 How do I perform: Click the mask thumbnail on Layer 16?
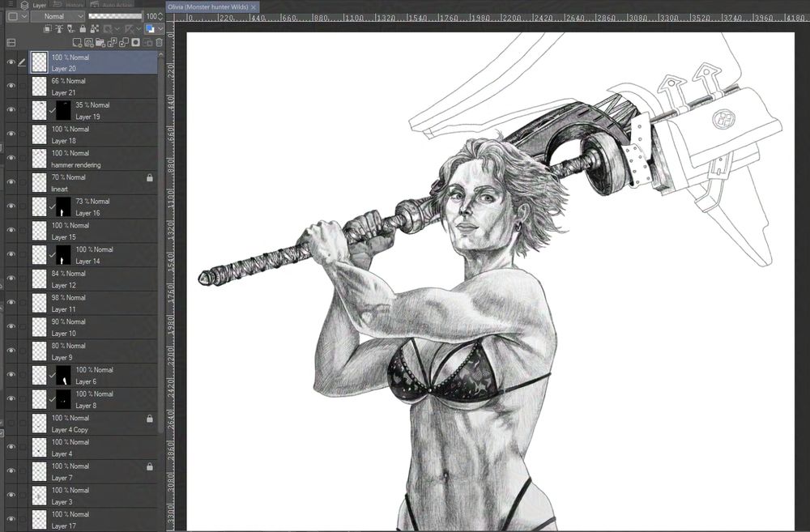[63, 206]
